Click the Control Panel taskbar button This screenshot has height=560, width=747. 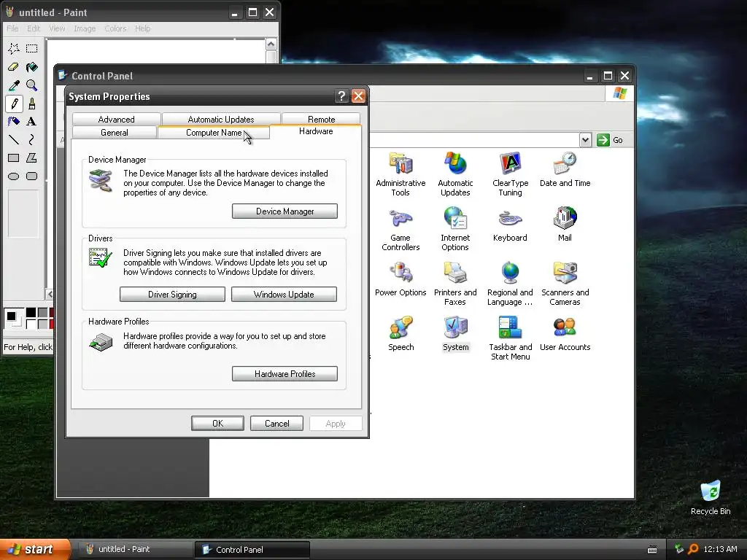[252, 550]
